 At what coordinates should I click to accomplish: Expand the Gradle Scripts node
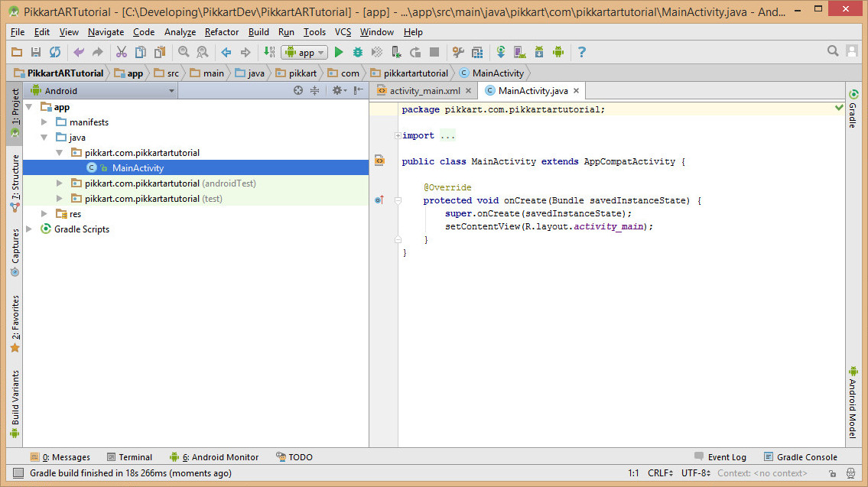click(29, 229)
